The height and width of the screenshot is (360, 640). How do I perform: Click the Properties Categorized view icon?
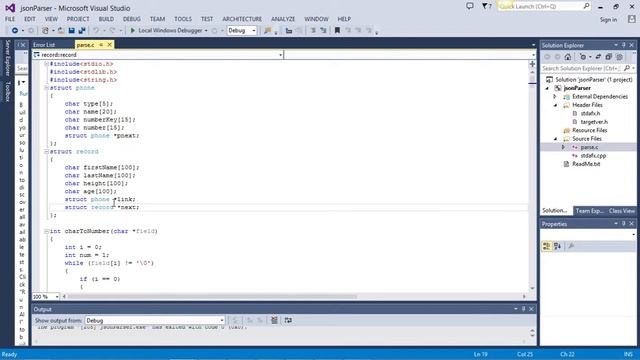pos(547,246)
